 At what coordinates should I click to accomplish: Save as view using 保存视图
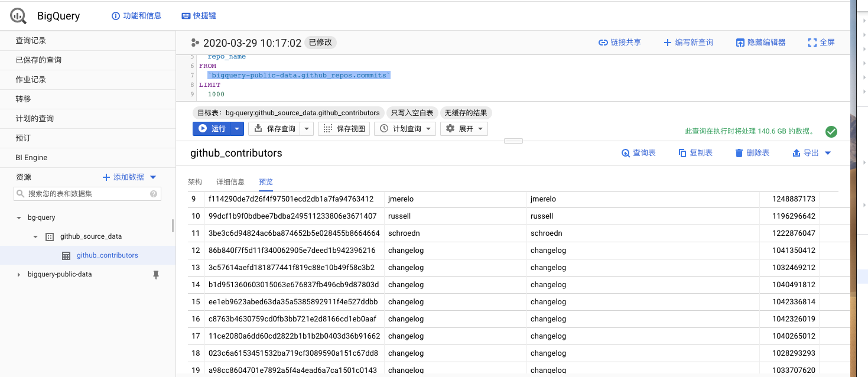(344, 129)
